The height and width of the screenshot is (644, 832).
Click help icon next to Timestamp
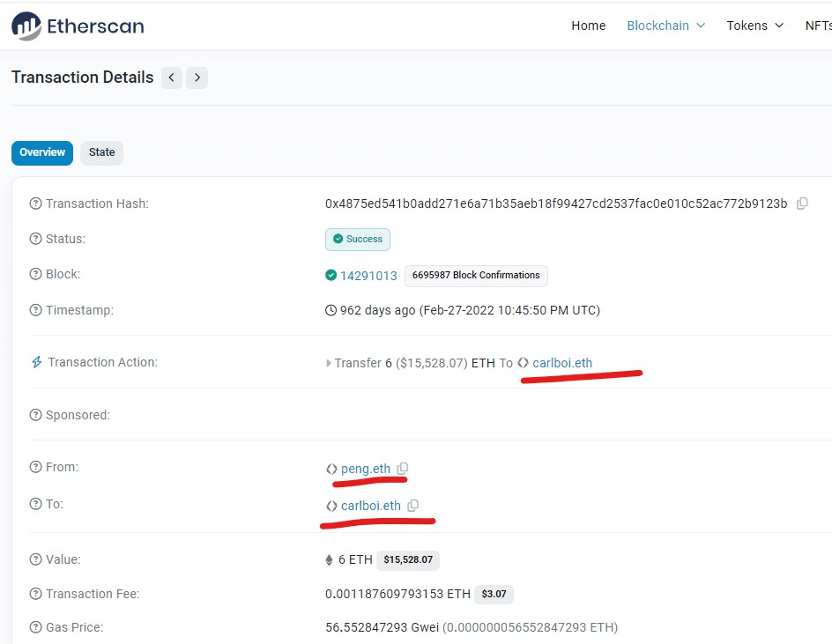pos(35,310)
